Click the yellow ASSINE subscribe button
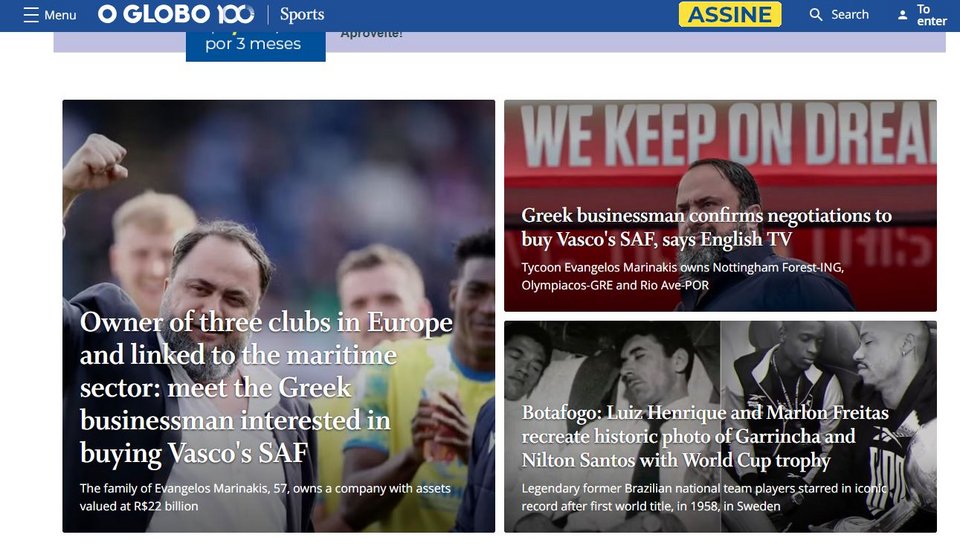960x558 pixels. [730, 14]
